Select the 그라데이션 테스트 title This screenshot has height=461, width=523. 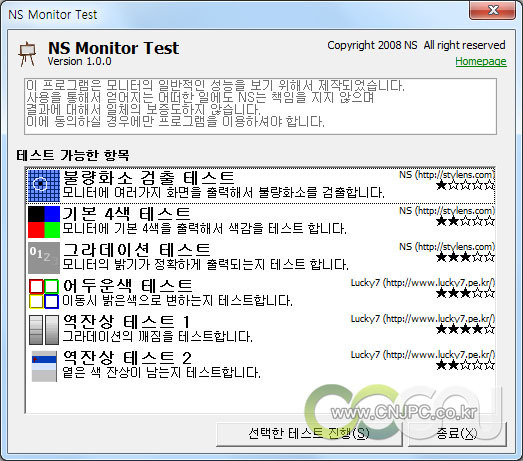136,250
